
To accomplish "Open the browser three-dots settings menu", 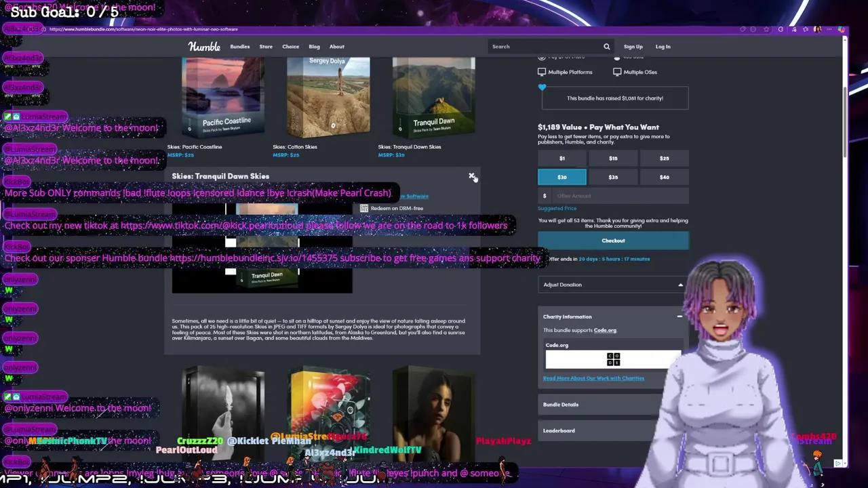I will click(829, 29).
